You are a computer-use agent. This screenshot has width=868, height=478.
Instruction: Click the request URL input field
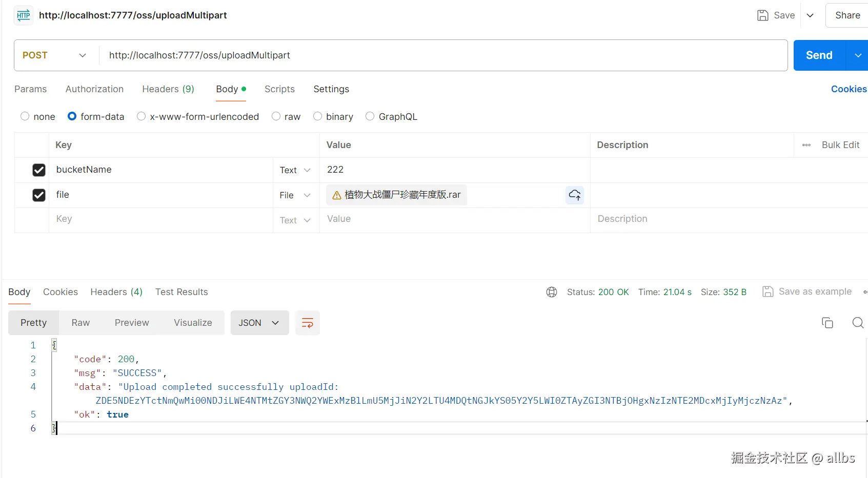pos(443,55)
